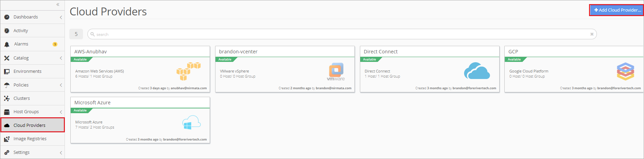Open the AWS-Anubhav provider title
644x159 pixels.
point(90,52)
